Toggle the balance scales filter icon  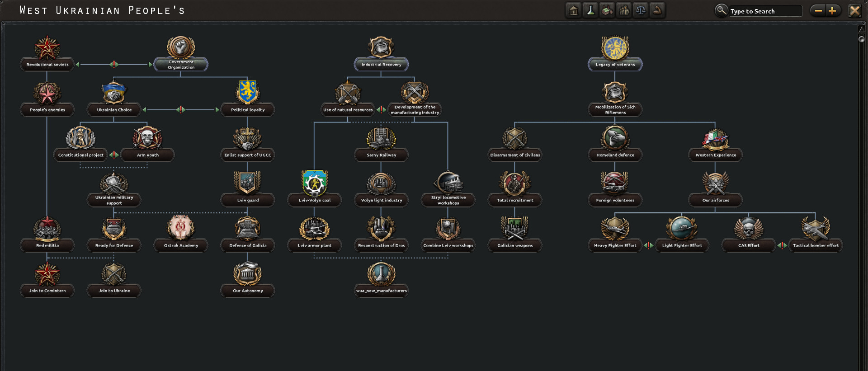click(641, 10)
